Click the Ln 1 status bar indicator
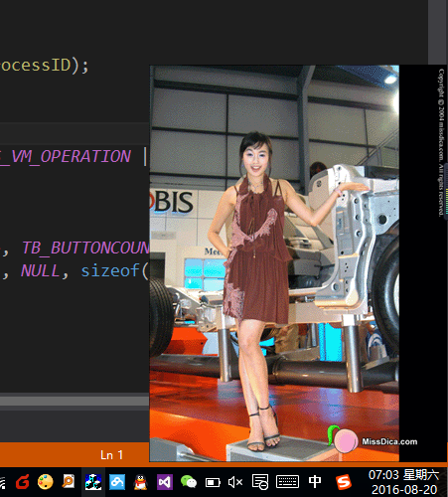The height and width of the screenshot is (497, 448). (111, 455)
